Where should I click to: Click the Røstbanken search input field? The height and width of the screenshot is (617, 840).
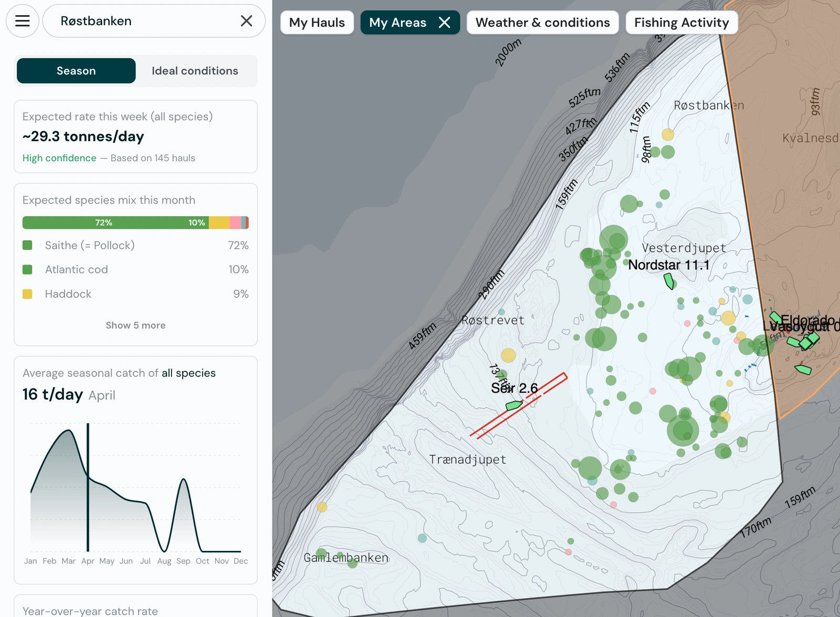click(x=142, y=21)
